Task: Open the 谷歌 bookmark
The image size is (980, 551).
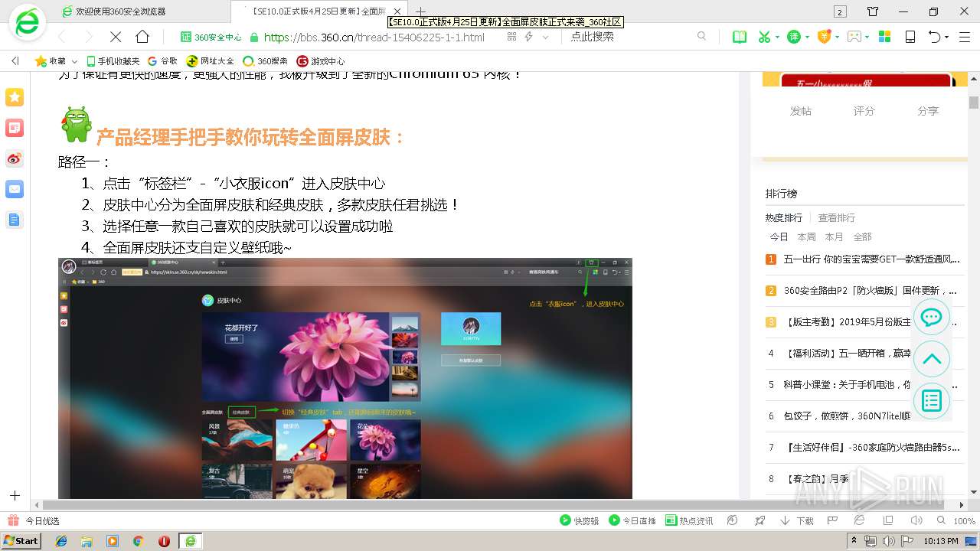Action: (162, 61)
